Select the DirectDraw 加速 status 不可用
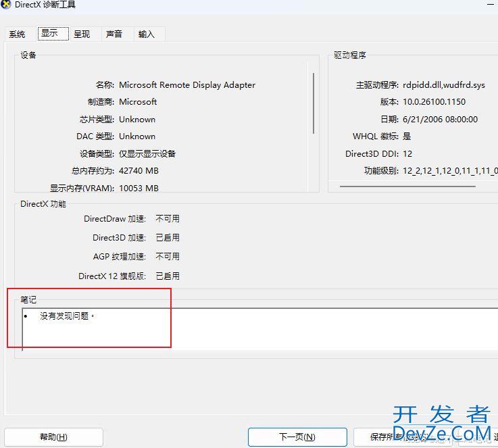This screenshot has width=498, height=448. [168, 219]
